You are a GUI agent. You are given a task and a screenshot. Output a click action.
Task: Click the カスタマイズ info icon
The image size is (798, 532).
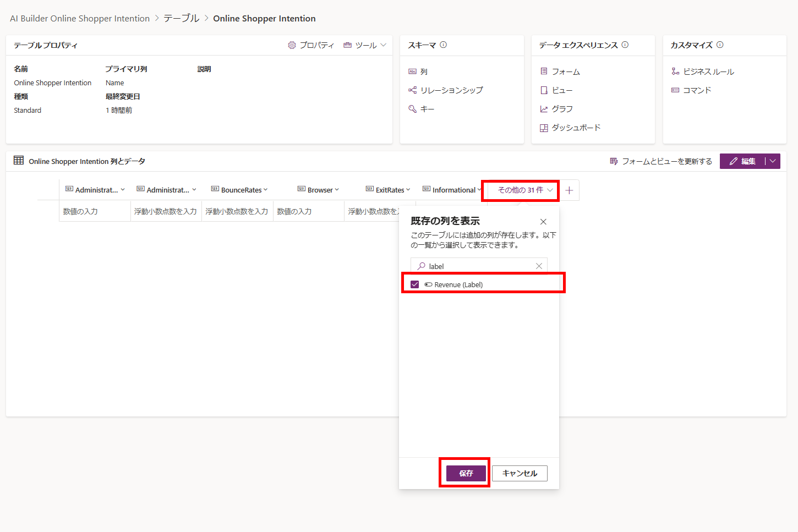(x=720, y=45)
